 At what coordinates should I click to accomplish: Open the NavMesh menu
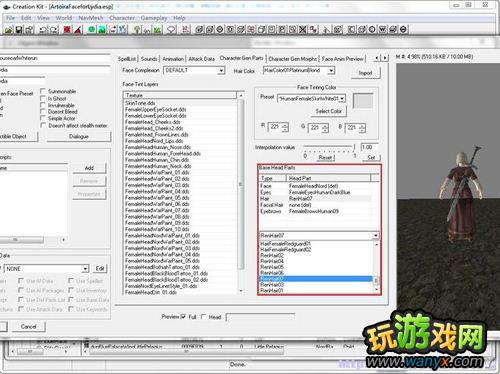pyautogui.click(x=91, y=18)
